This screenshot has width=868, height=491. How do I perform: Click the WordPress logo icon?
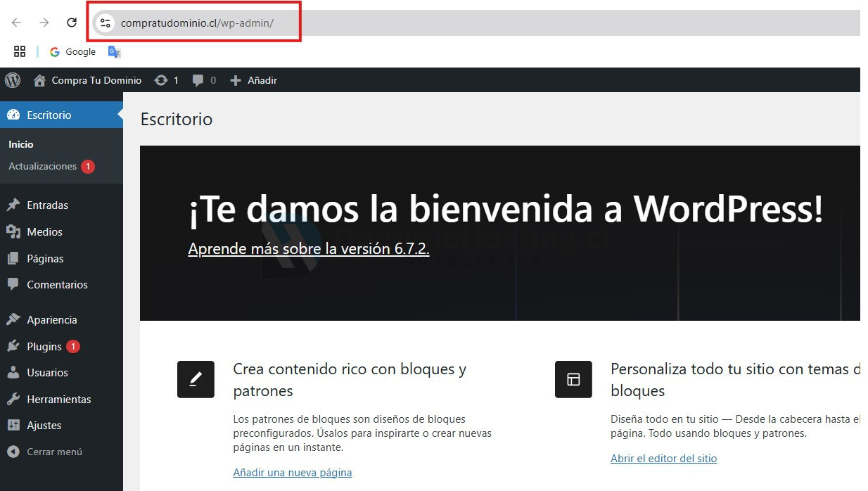coord(13,80)
